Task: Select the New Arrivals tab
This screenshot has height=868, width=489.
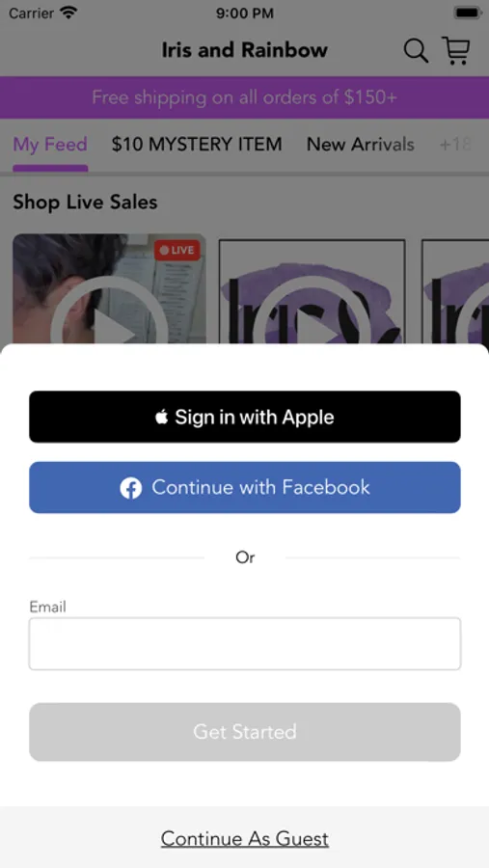Action: point(361,145)
